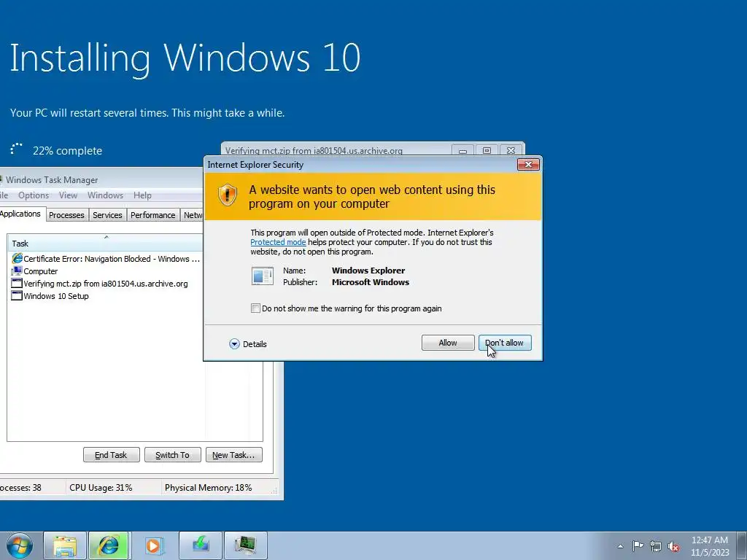Switch to the Processes tab

click(66, 215)
